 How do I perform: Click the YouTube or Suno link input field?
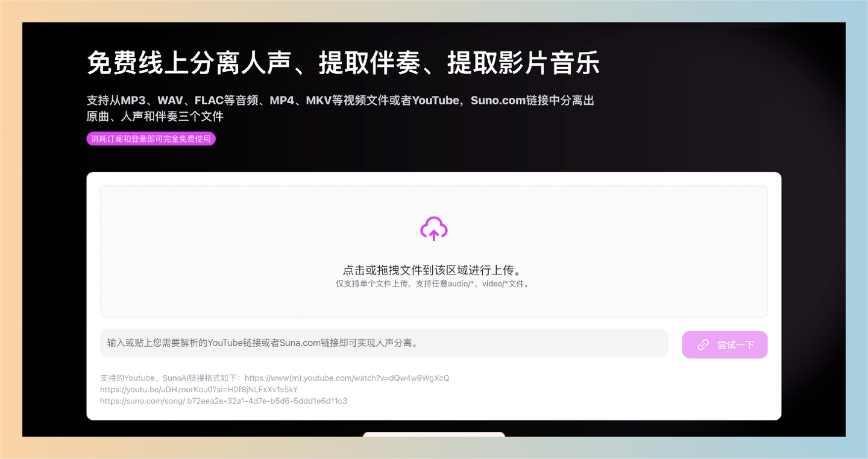[x=384, y=343]
